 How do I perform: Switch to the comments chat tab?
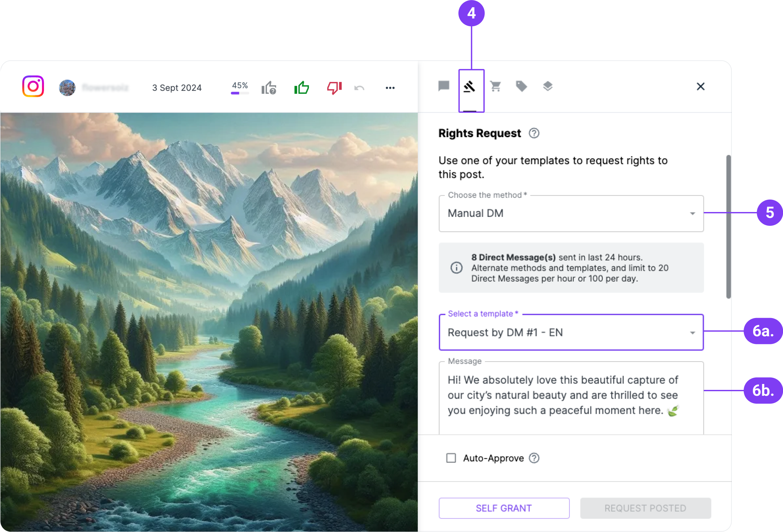(x=444, y=86)
